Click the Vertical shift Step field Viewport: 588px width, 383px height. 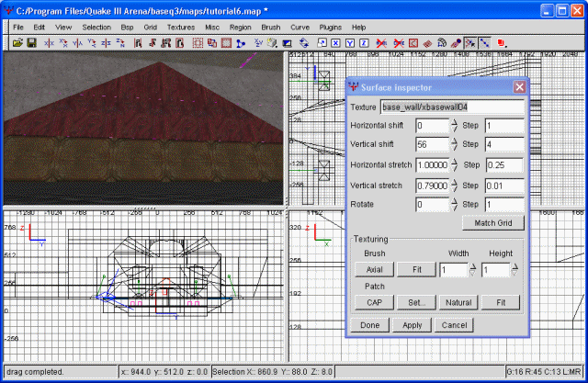(504, 144)
